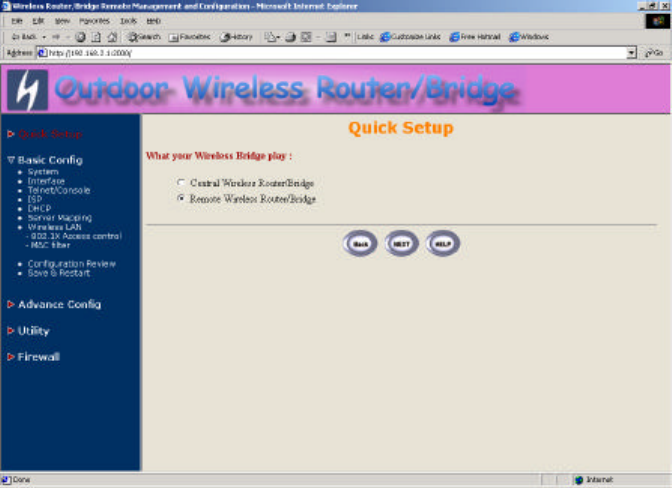Open the Server Mapping page

[x=60, y=218]
